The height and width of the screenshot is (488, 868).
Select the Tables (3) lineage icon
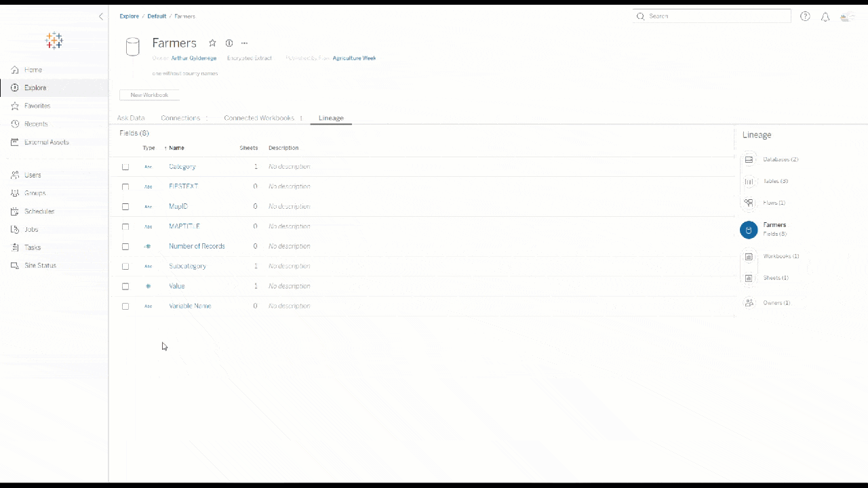pyautogui.click(x=749, y=182)
